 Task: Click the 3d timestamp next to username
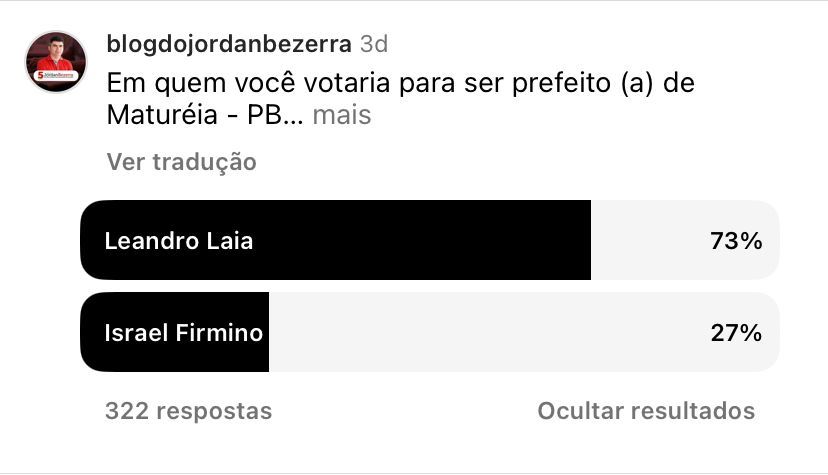pos(374,44)
